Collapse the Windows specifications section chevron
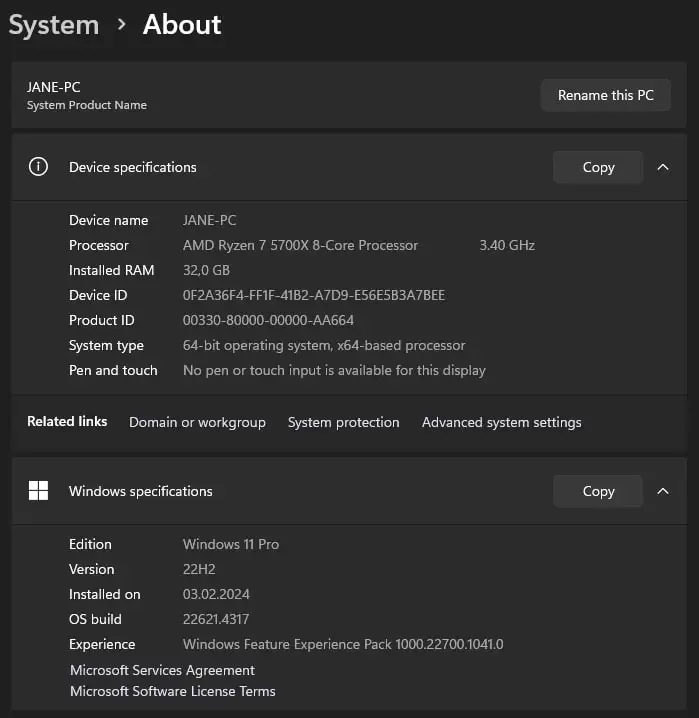Viewport: 699px width, 718px height. click(663, 491)
